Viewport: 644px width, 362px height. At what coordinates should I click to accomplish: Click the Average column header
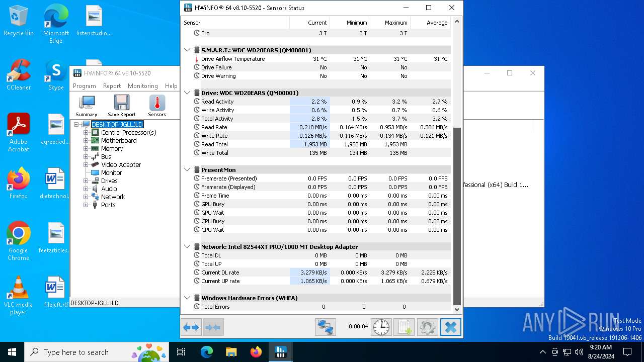pos(430,23)
